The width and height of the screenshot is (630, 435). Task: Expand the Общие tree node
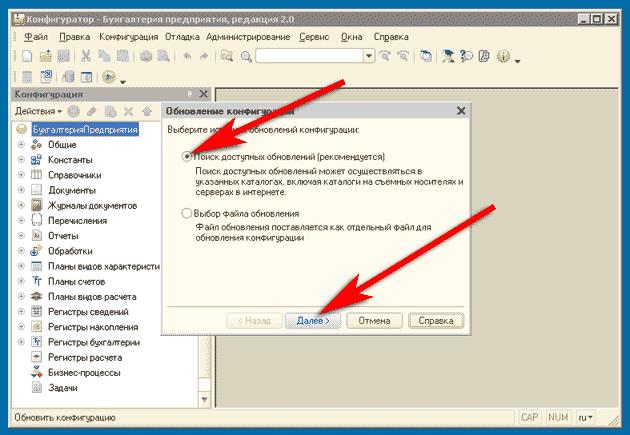coord(21,145)
